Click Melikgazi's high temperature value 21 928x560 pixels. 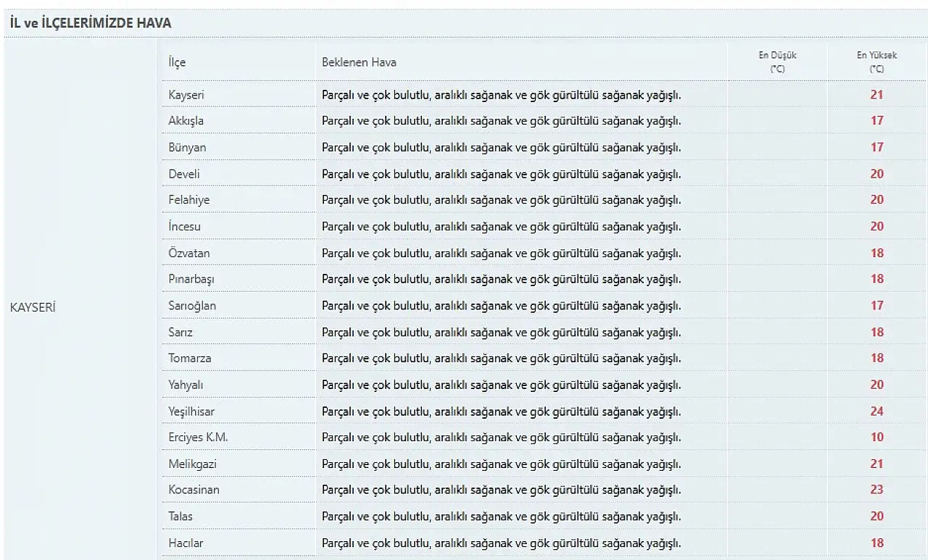coord(877,464)
